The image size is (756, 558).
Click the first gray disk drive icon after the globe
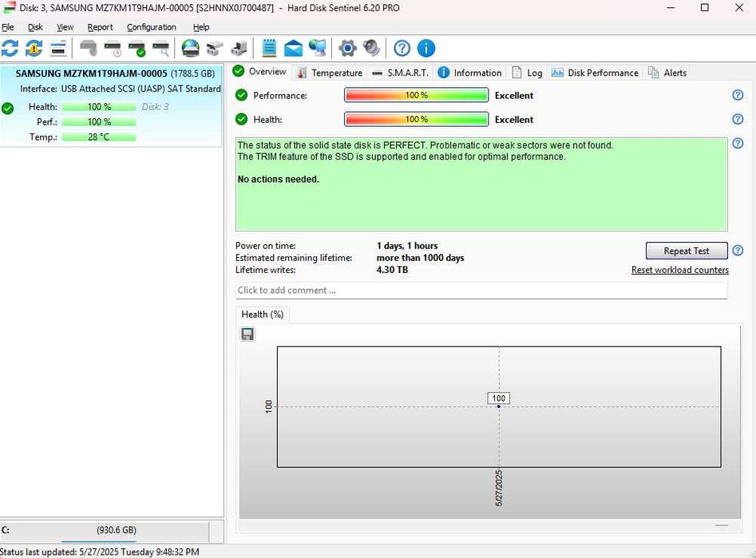215,48
